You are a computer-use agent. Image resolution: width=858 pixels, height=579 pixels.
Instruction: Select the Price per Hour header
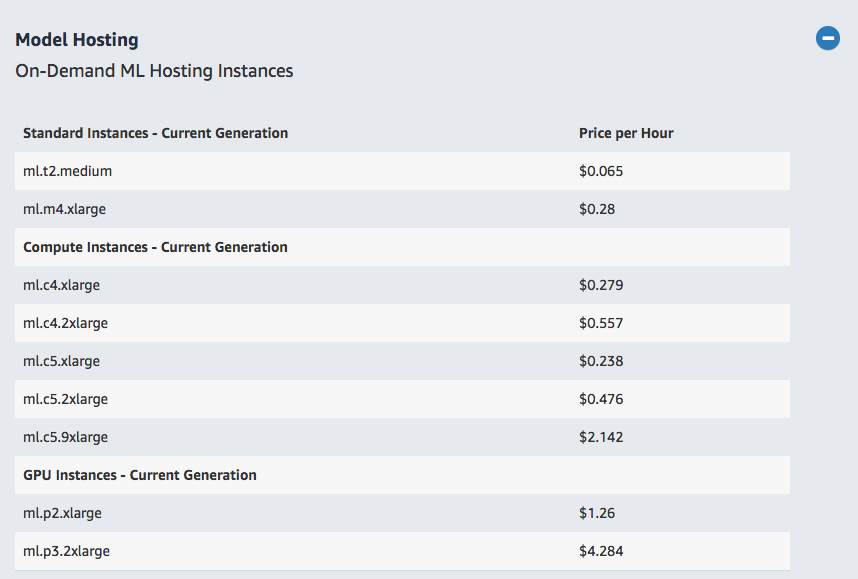point(626,133)
